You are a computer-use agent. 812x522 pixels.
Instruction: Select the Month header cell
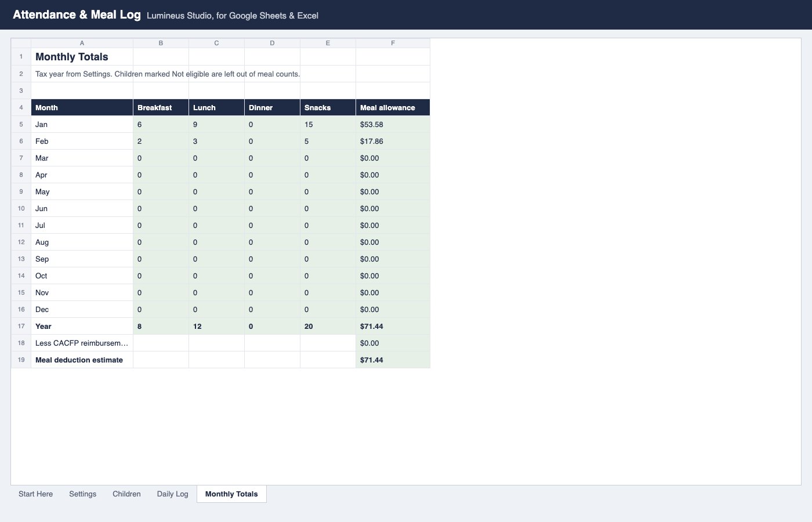[x=82, y=108]
